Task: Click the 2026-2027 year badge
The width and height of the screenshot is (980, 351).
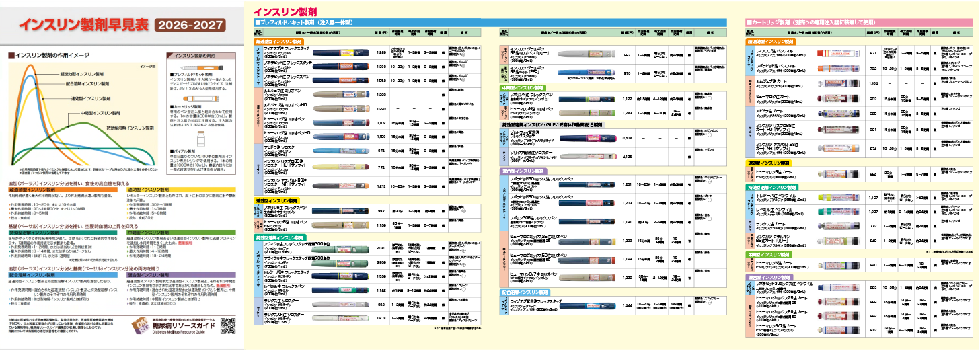Action: (190, 26)
